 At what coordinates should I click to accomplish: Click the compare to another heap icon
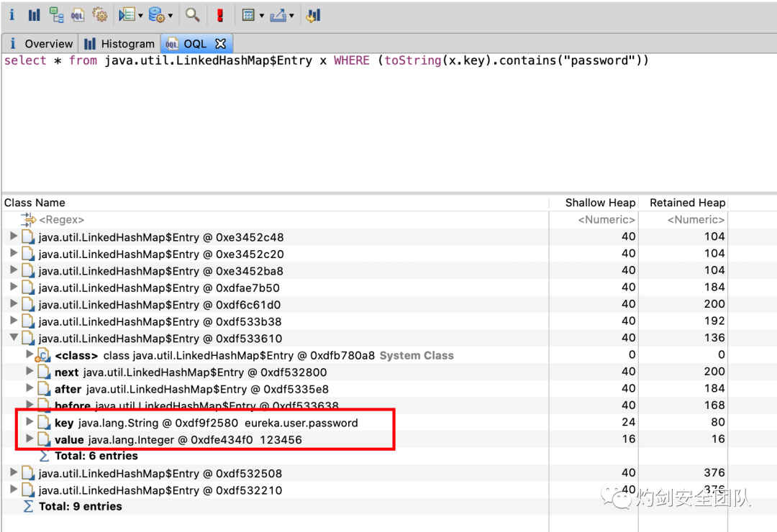pos(313,15)
